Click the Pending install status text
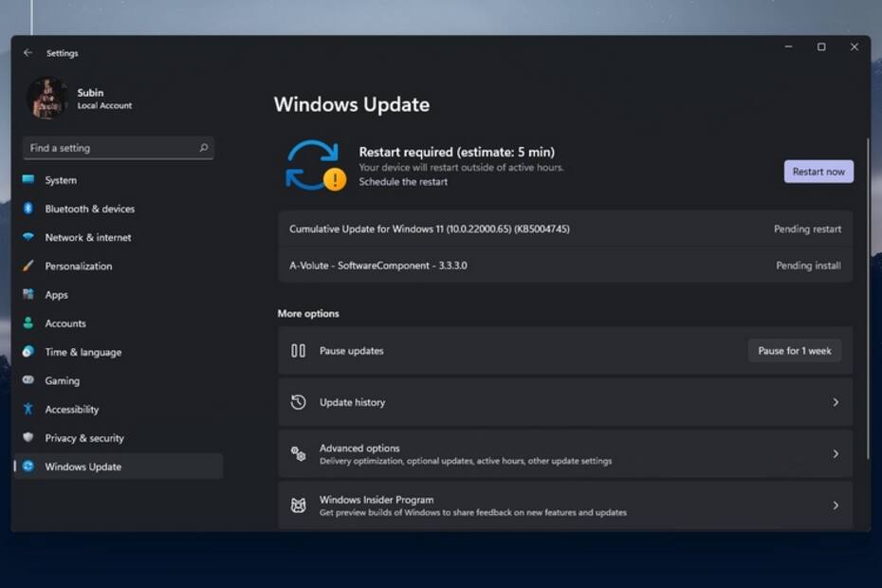The width and height of the screenshot is (882, 588). [808, 266]
